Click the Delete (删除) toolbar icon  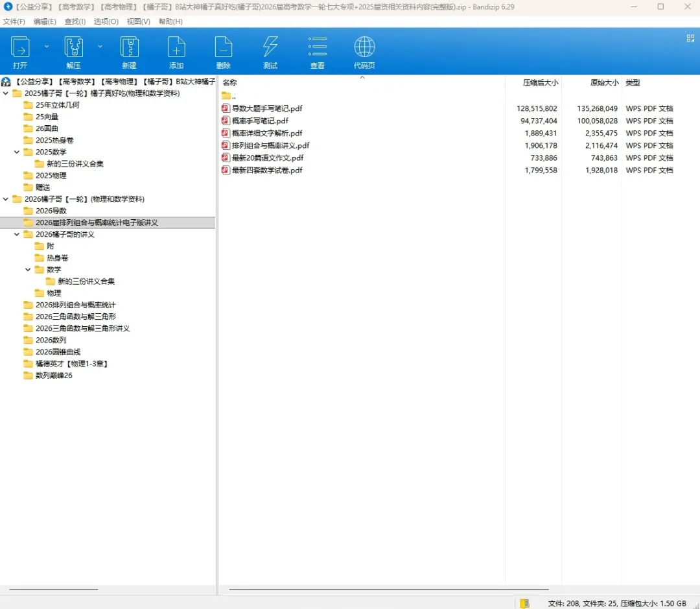click(223, 47)
